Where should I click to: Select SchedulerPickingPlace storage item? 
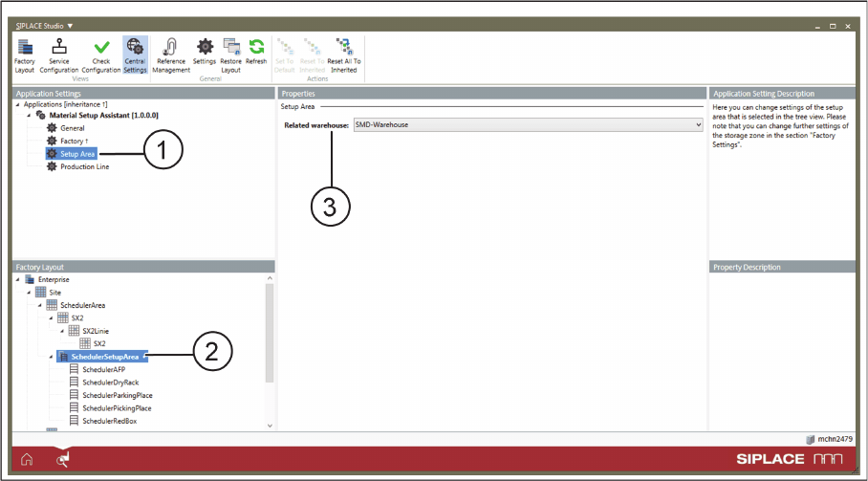click(x=117, y=408)
